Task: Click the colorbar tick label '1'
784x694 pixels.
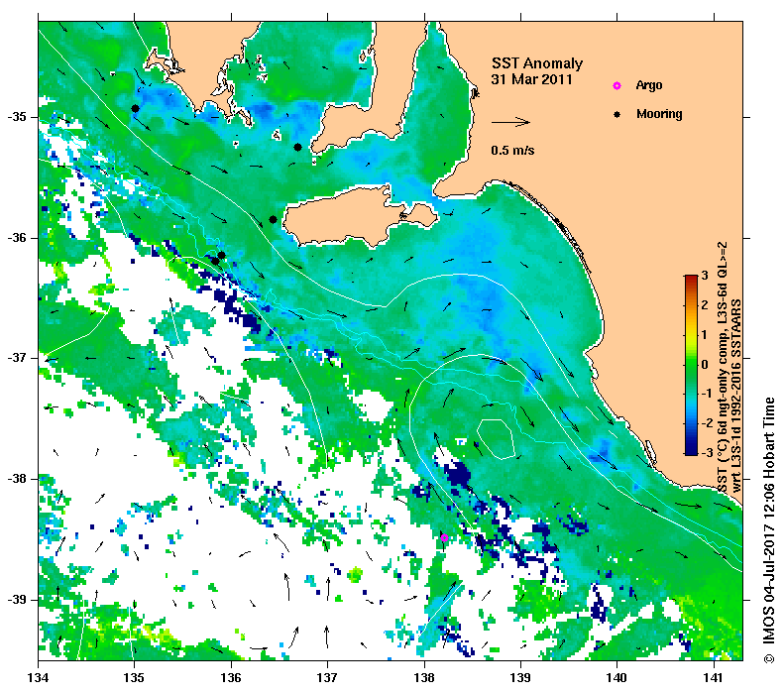Action: (x=705, y=334)
